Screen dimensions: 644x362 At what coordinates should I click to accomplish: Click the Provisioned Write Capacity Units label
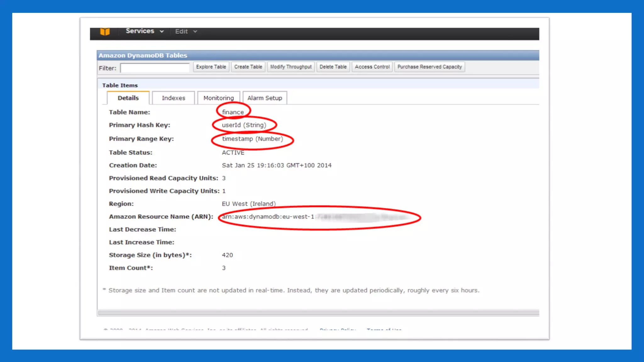[x=164, y=191]
